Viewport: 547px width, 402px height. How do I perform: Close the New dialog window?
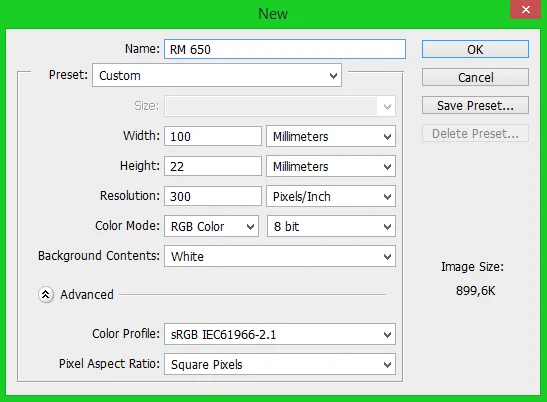(526, 10)
